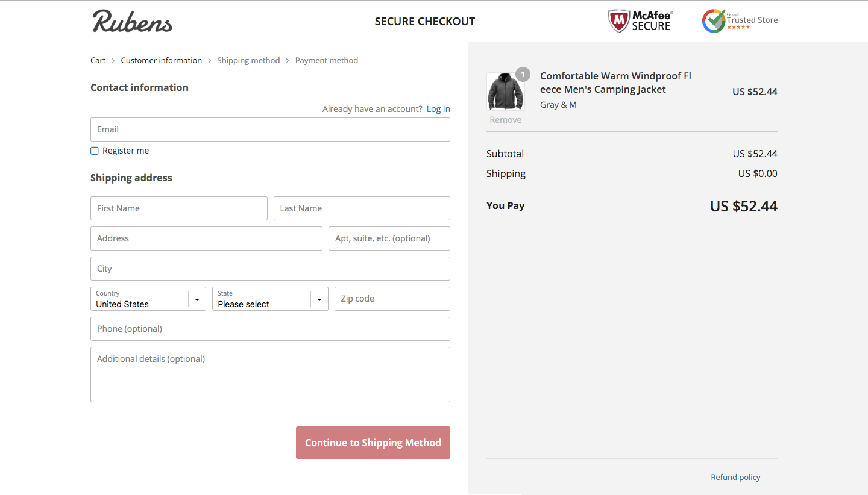Focus the Email input field

coord(270,129)
